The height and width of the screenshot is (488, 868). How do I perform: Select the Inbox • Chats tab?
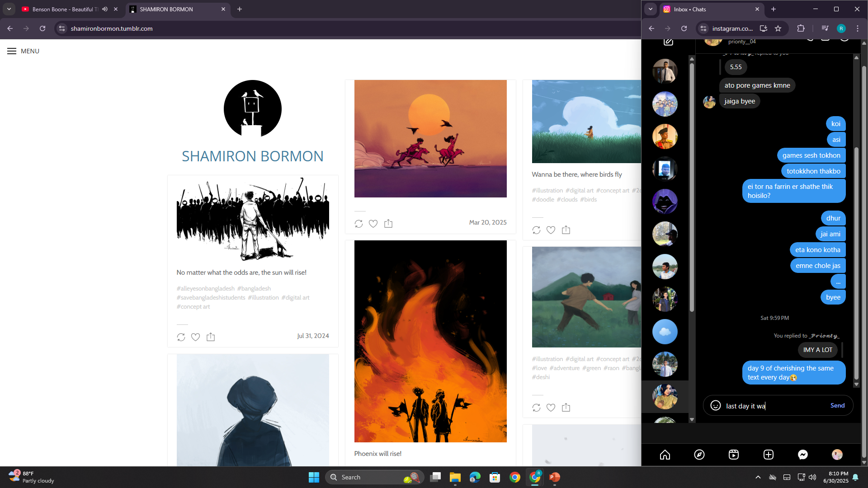pyautogui.click(x=709, y=9)
